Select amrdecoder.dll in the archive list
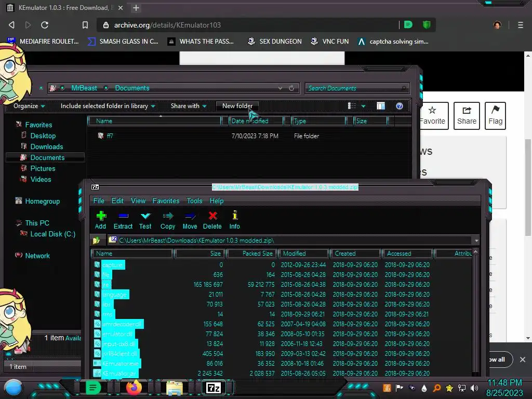 coord(122,324)
